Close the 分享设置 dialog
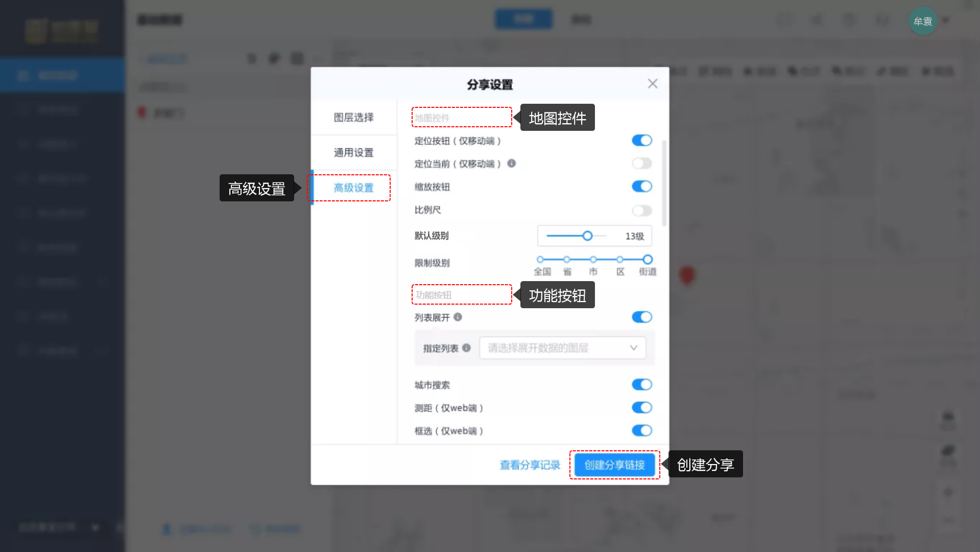This screenshot has width=980, height=552. pyautogui.click(x=652, y=84)
